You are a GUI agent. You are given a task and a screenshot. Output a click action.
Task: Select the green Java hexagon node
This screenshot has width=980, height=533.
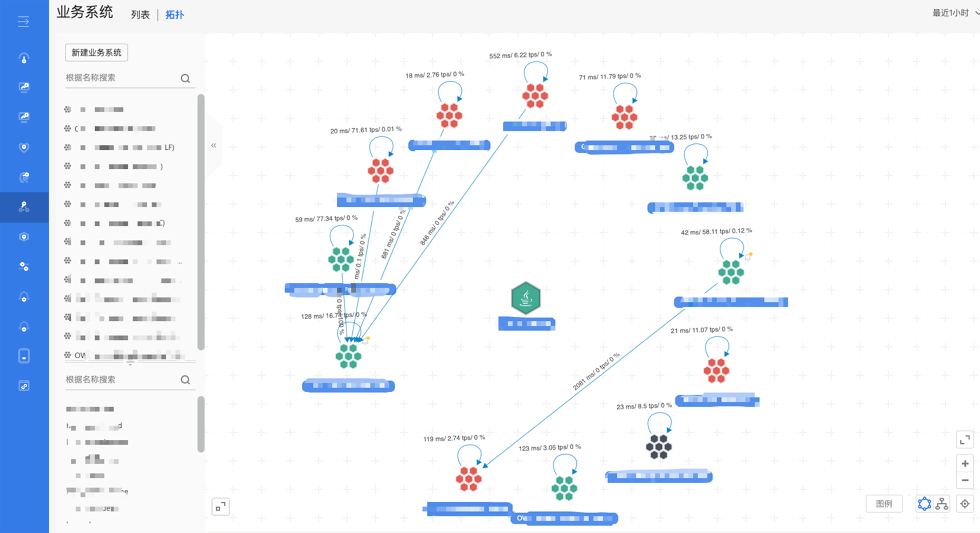coord(525,298)
